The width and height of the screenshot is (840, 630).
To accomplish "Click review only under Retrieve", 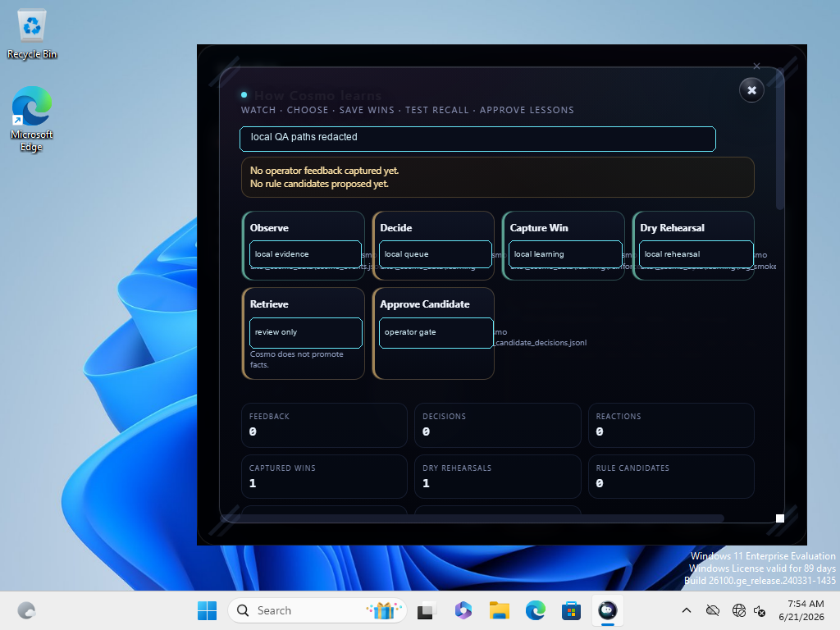I will [x=305, y=333].
